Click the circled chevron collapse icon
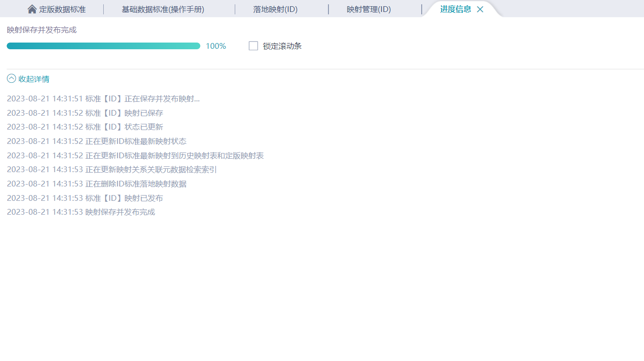644x361 pixels. (x=11, y=78)
